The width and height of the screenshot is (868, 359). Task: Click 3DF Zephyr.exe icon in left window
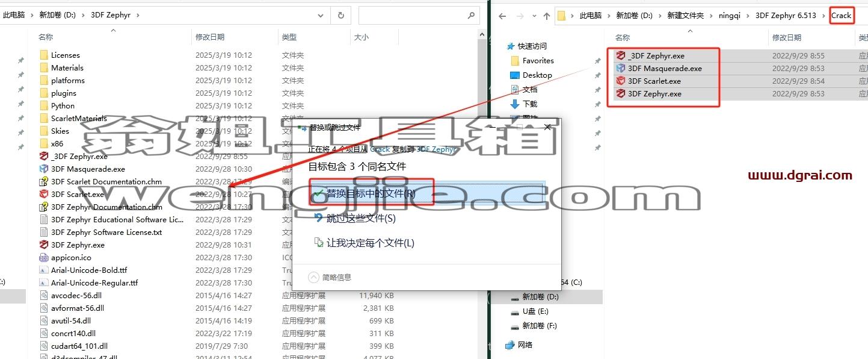[x=43, y=245]
